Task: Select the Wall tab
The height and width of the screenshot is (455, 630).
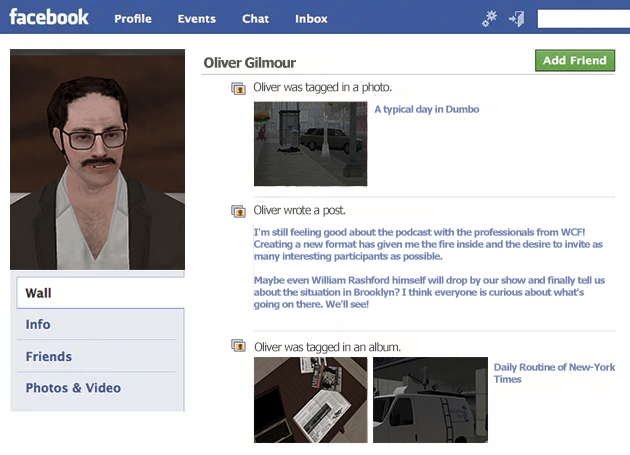Action: 100,293
